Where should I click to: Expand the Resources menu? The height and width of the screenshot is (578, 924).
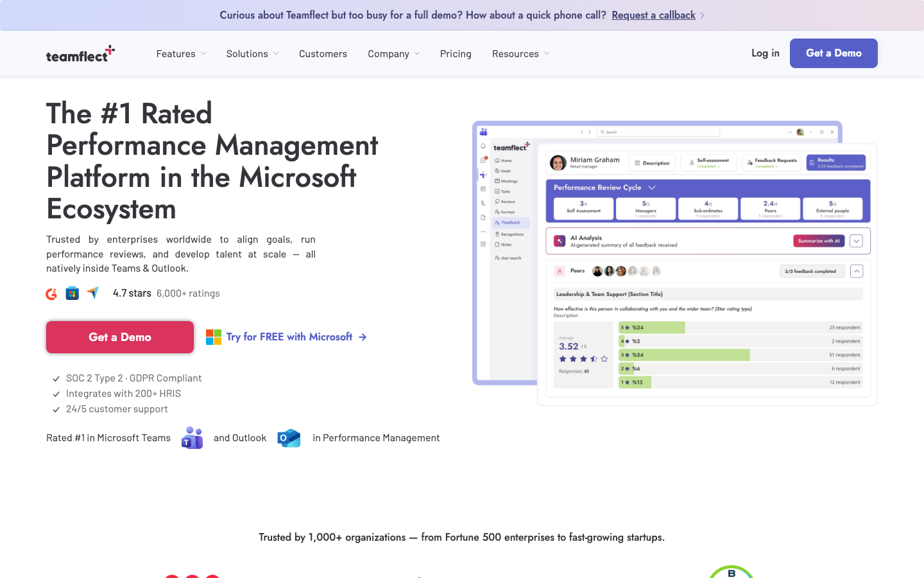(520, 54)
